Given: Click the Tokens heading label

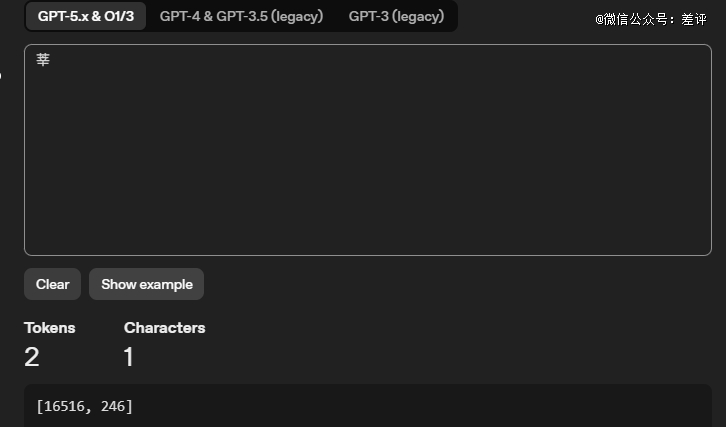Looking at the screenshot, I should 49,328.
